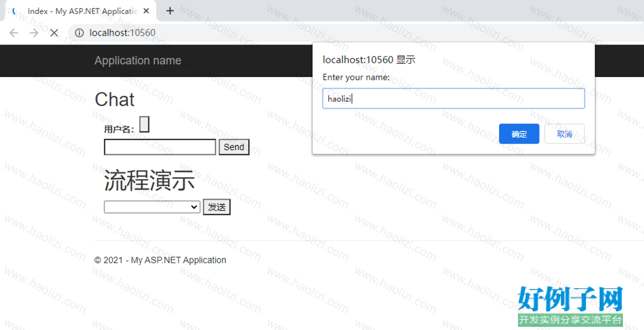The height and width of the screenshot is (330, 644).
Task: Stop page loading with X icon
Action: click(x=54, y=33)
